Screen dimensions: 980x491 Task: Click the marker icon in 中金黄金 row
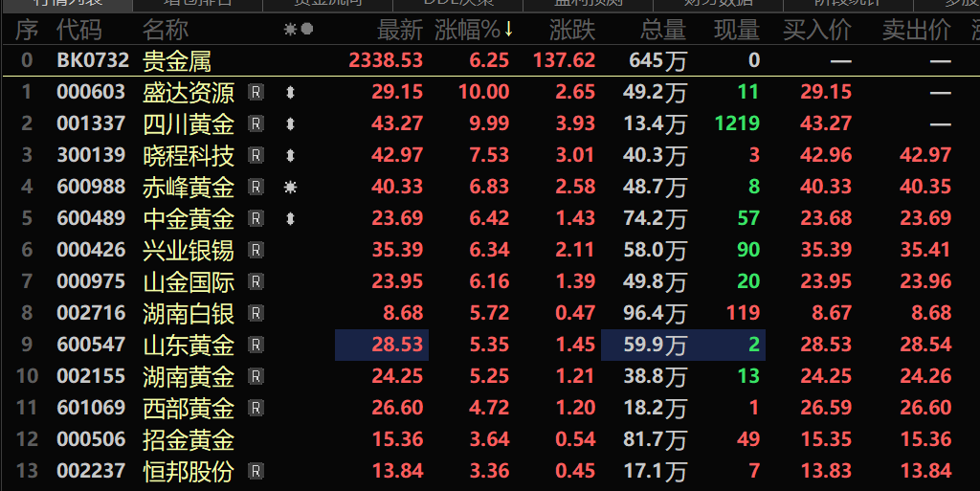tap(290, 218)
